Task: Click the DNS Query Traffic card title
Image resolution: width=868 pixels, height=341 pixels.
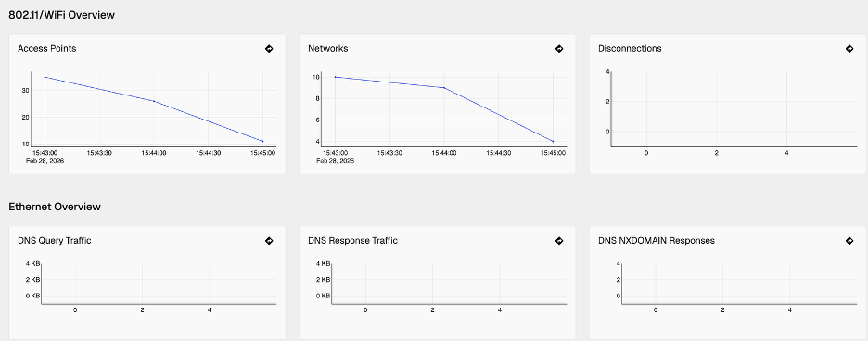Action: pos(55,241)
